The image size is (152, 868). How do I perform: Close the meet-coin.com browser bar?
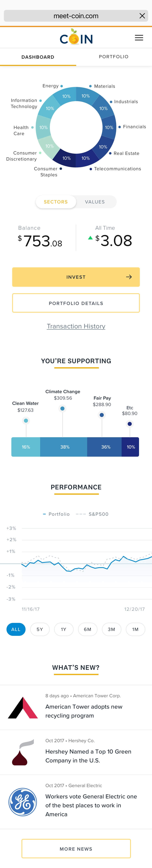point(142,16)
